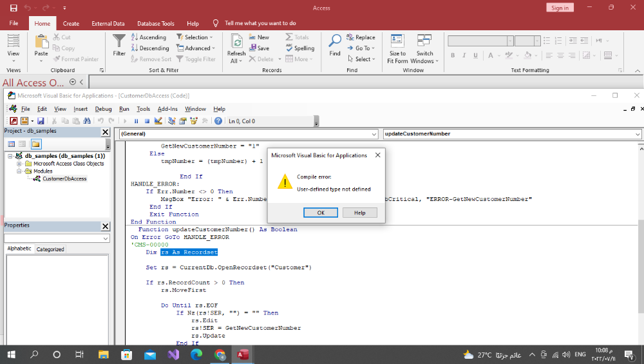Open the VBA Tools menu
This screenshot has width=644, height=364.
[144, 109]
